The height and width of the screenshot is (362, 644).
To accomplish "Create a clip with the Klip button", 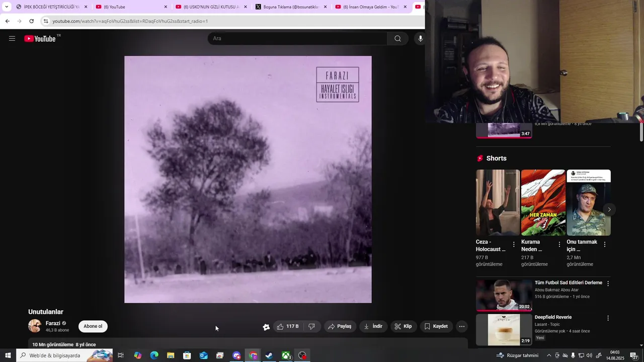I will 404,326.
